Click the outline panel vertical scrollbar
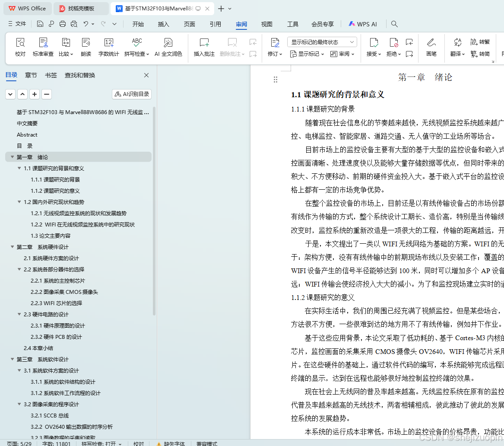 coord(154,210)
